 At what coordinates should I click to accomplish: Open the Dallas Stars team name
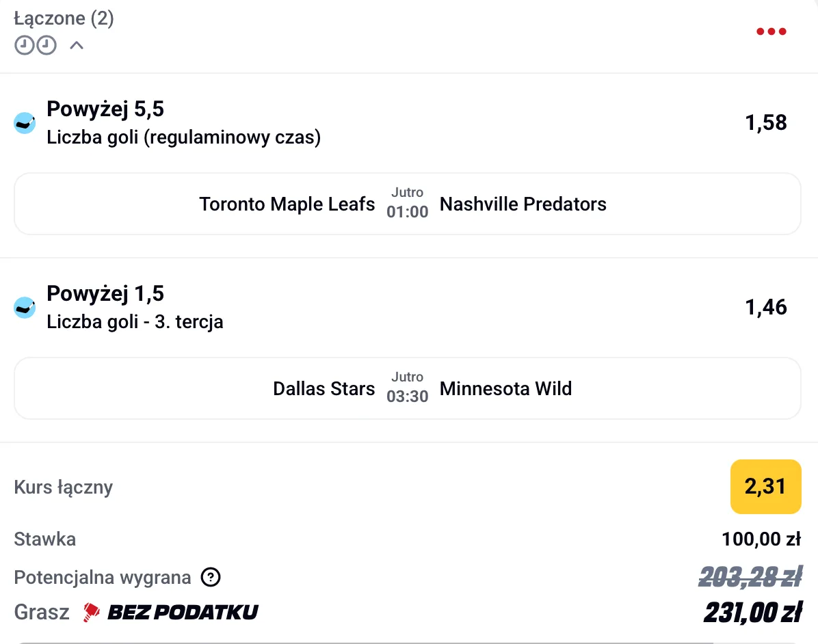coord(324,388)
